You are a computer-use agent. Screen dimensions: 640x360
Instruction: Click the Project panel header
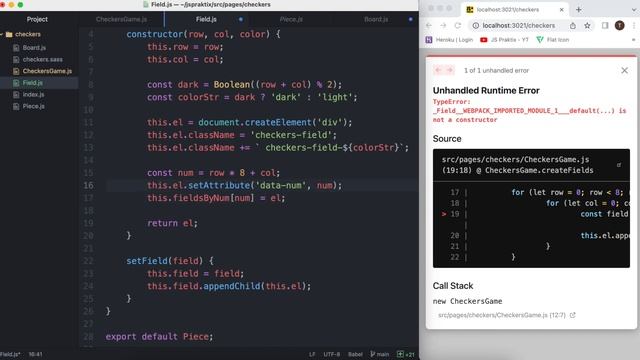pyautogui.click(x=37, y=19)
